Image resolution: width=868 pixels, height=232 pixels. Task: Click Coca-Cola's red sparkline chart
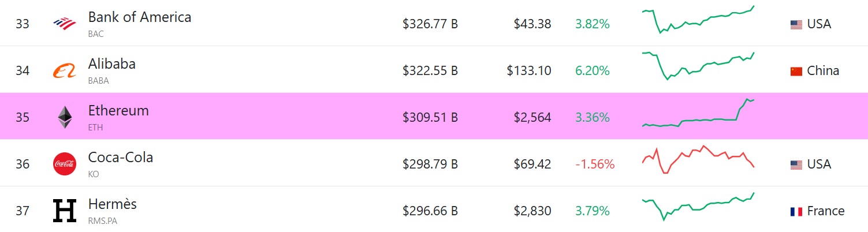(698, 159)
